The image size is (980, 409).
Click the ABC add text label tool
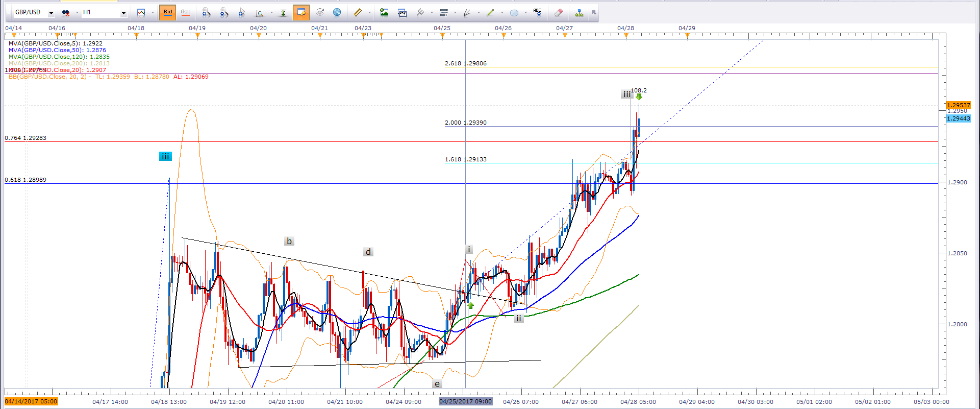coord(537,12)
